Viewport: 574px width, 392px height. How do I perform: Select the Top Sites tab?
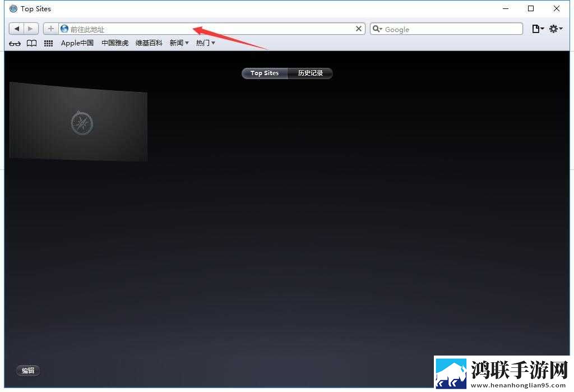[x=265, y=73]
